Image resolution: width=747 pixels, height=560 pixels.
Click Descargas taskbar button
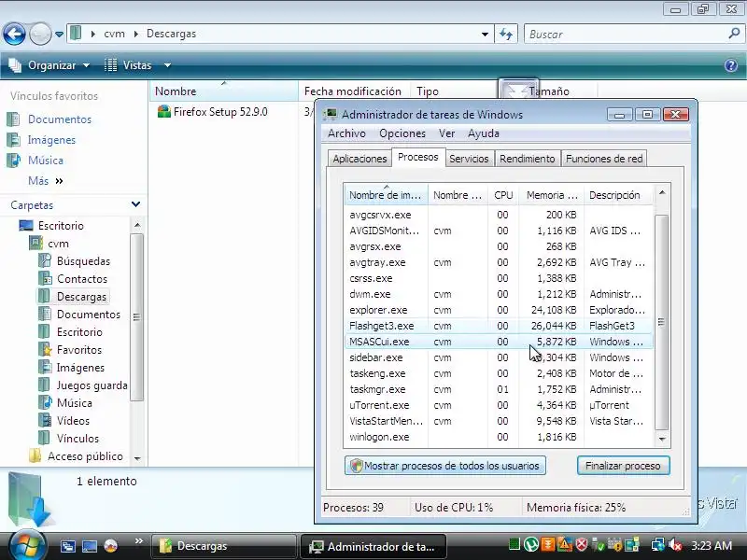coord(224,546)
